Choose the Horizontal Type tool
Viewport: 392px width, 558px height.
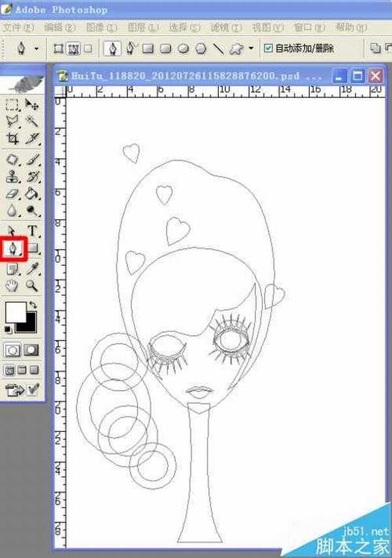pos(32,230)
